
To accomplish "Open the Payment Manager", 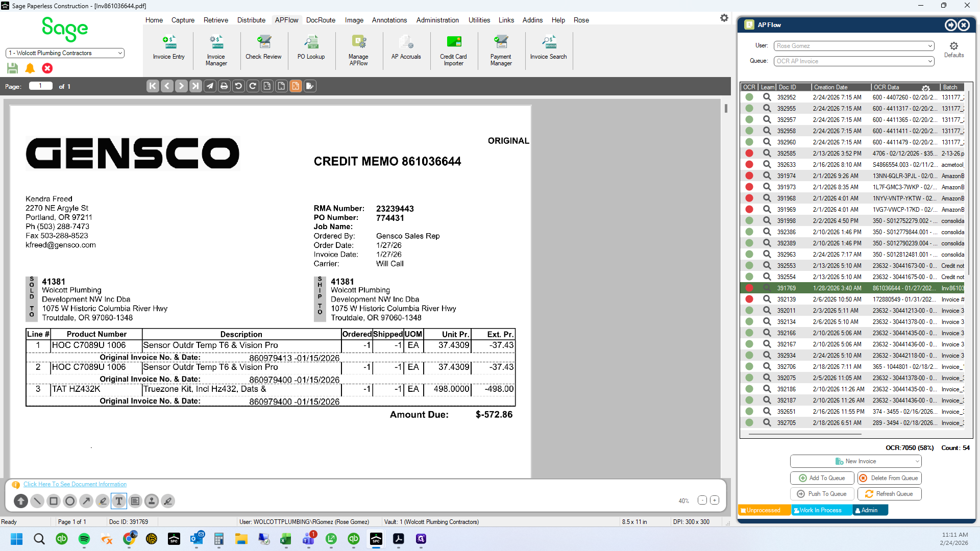I will point(501,51).
